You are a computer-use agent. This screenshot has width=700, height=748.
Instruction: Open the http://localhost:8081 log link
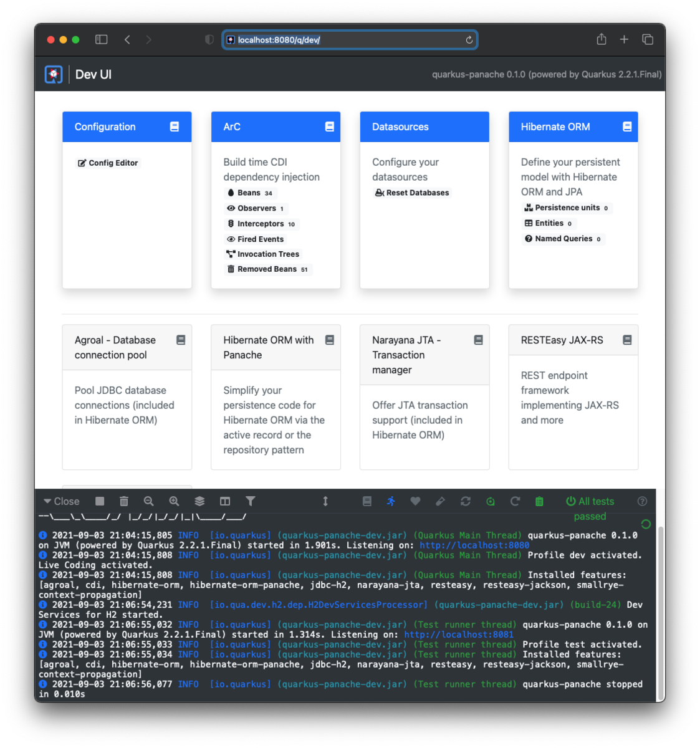(x=459, y=635)
